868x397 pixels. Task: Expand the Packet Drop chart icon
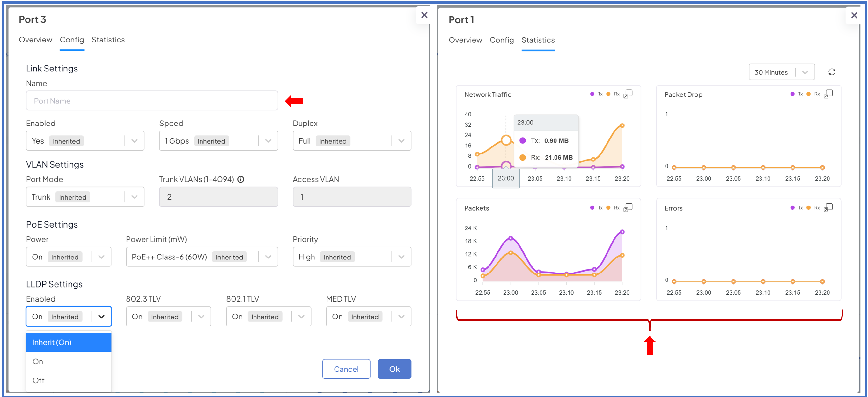(x=828, y=94)
